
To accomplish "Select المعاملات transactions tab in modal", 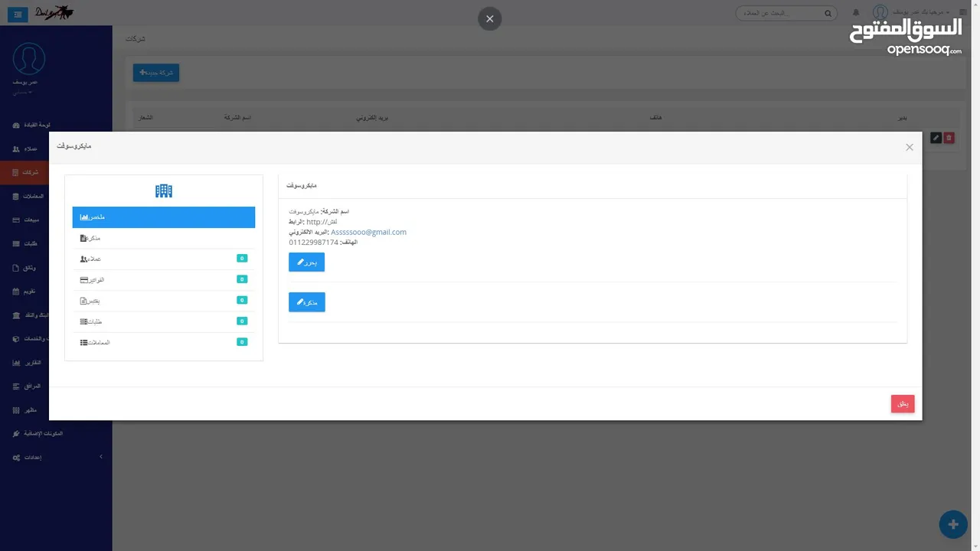I will point(164,342).
